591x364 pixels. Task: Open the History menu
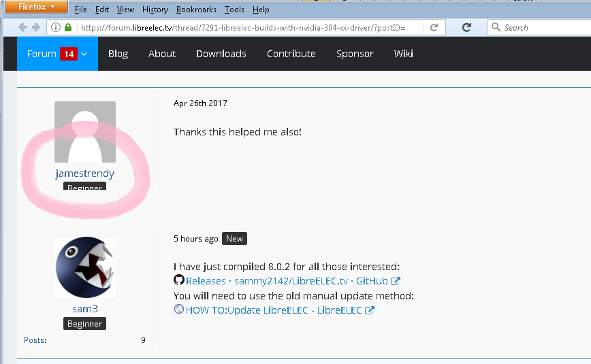pyautogui.click(x=155, y=10)
